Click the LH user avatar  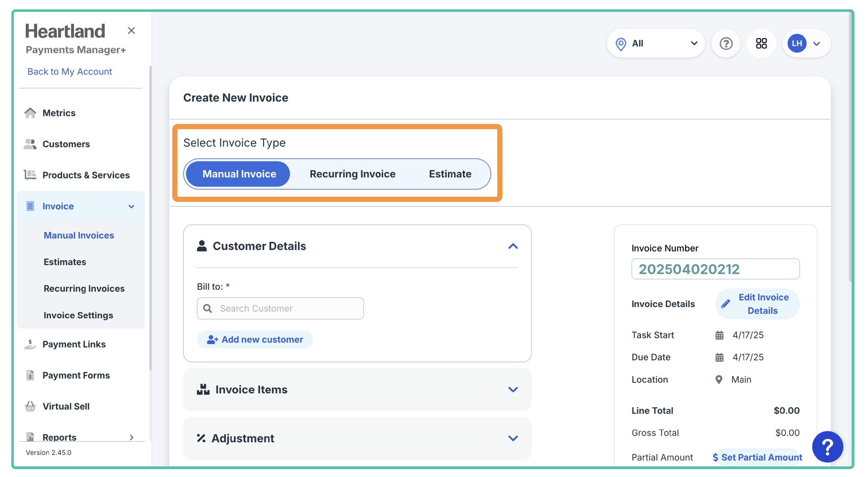797,43
